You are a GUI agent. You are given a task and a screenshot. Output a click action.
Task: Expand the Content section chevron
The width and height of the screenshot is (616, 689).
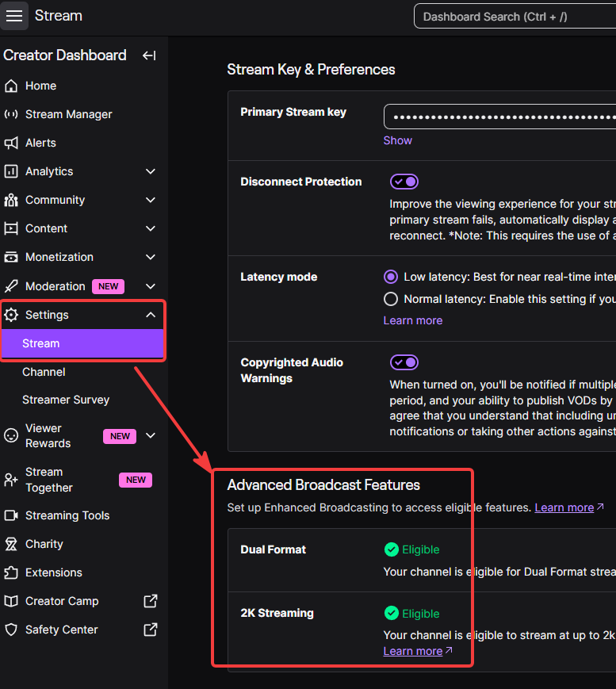tap(151, 228)
